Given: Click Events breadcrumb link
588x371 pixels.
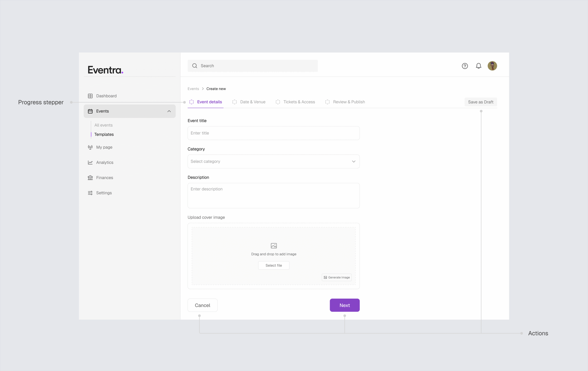Looking at the screenshot, I should 193,89.
